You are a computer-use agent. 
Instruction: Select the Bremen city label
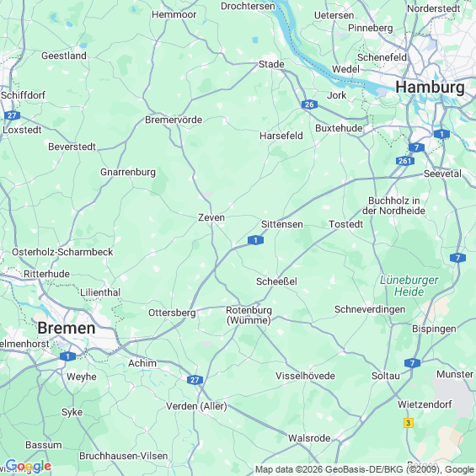[x=67, y=329]
